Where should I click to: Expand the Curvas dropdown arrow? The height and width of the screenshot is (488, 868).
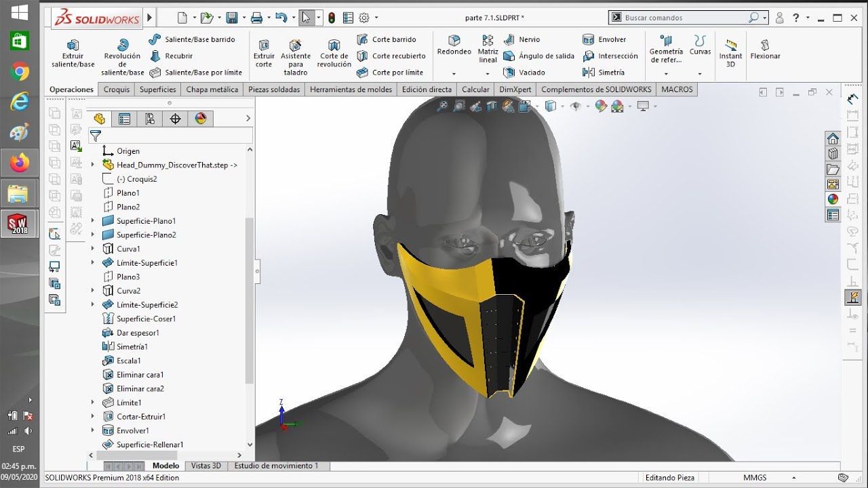point(700,73)
